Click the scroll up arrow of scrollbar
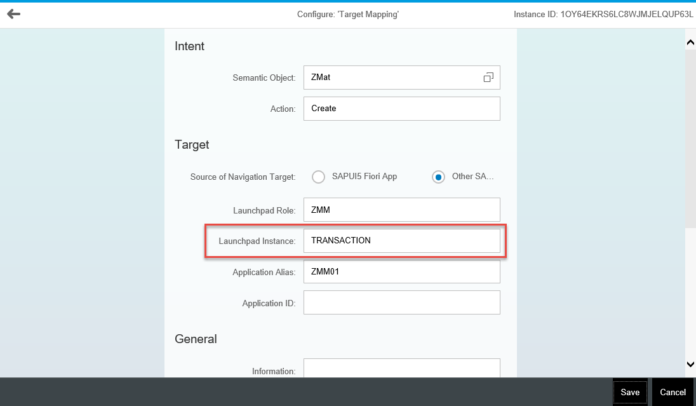The width and height of the screenshot is (696, 406). tap(690, 43)
